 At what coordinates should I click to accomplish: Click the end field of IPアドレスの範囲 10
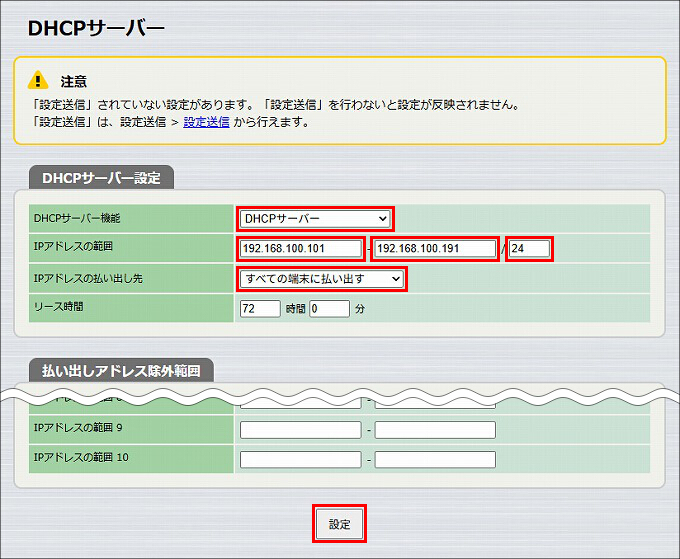[x=435, y=460]
